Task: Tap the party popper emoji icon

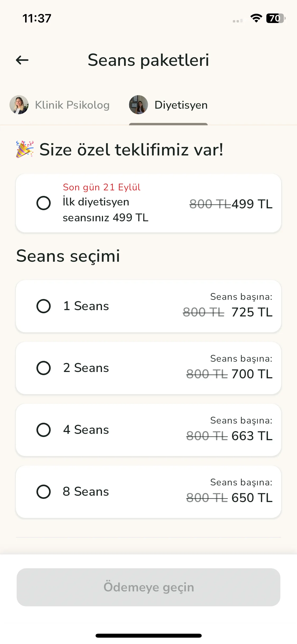Action: [x=25, y=149]
